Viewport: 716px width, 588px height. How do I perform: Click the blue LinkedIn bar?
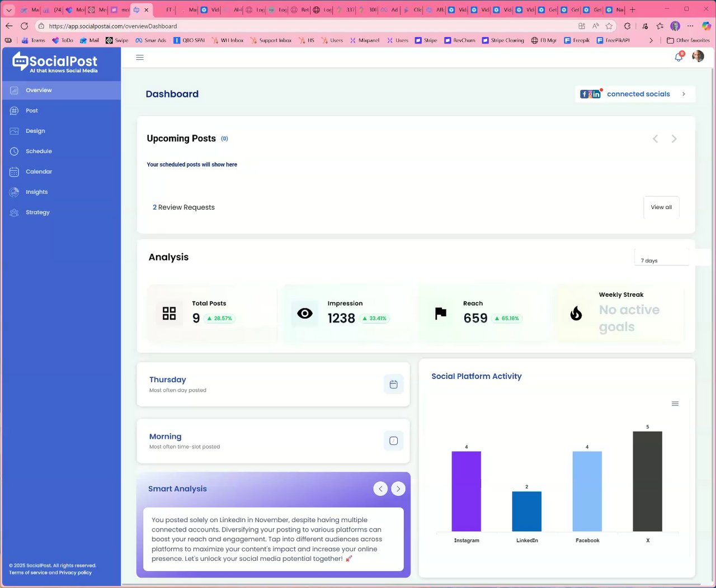527,511
